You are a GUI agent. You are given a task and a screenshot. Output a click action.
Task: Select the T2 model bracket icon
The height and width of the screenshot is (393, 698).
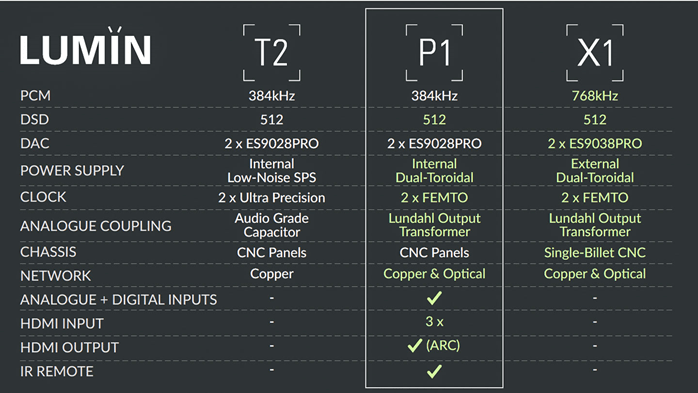pos(272,53)
